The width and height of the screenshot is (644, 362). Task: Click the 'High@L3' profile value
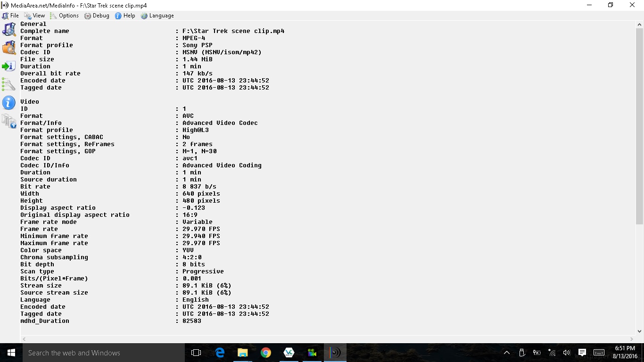[x=196, y=130]
